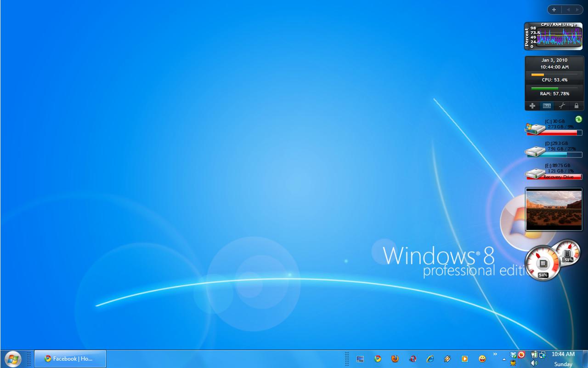Toggle the bar graph view icon in gadget
The width and height of the screenshot is (588, 368).
(x=547, y=106)
